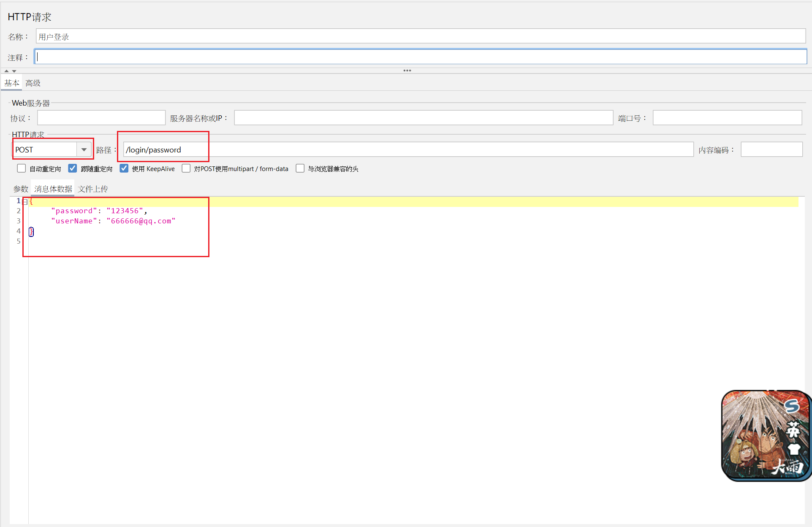Click the 服务器名称或IP input field

coord(423,118)
